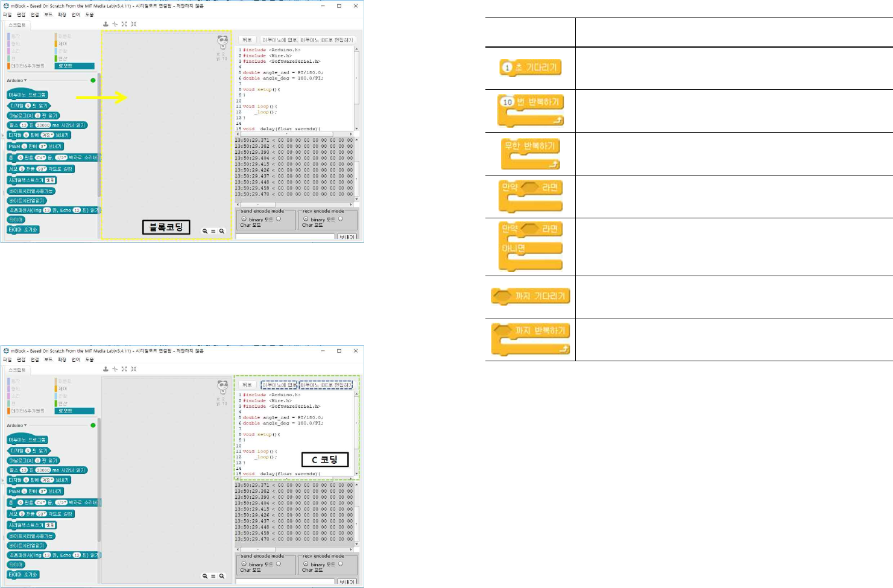The height and width of the screenshot is (588, 893).
Task: Select the Delete scissors tool, upper mBlock window
Action: 115,24
